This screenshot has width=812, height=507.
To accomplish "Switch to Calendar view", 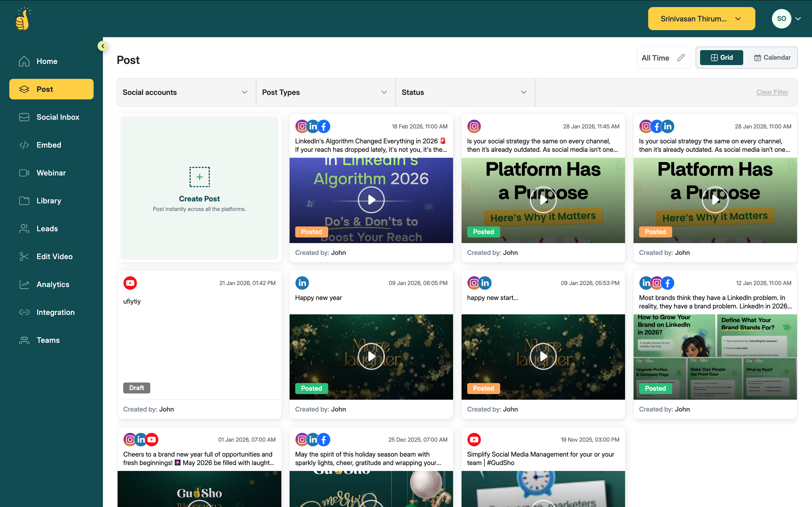I will click(773, 58).
